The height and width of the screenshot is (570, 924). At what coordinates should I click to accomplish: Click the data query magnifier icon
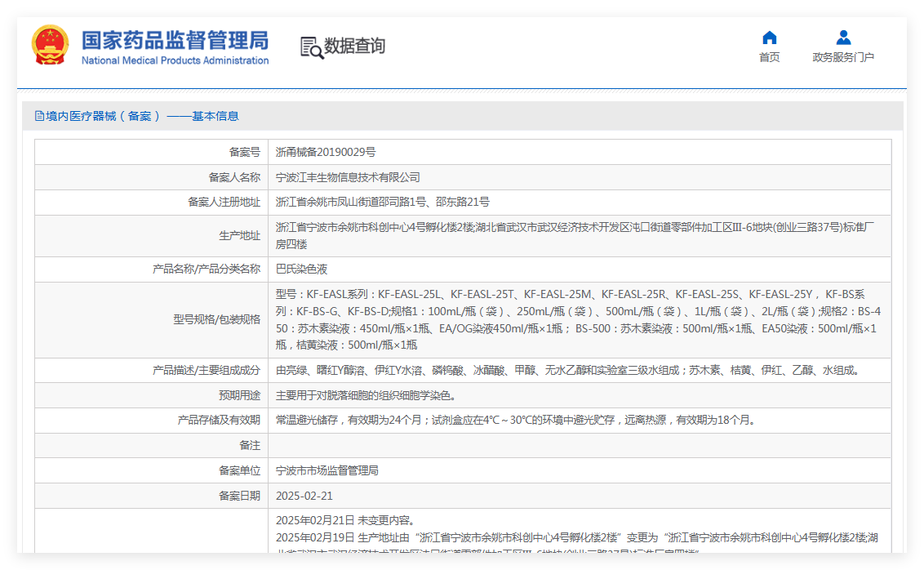click(x=312, y=47)
